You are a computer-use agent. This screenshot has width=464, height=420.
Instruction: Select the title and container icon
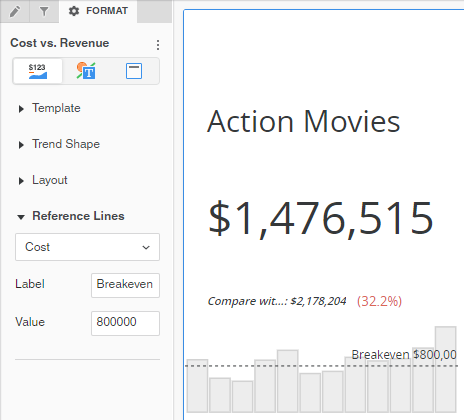coord(134,71)
